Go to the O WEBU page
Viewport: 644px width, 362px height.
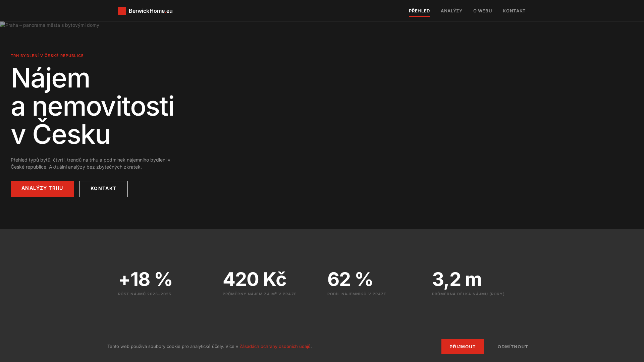click(x=483, y=11)
